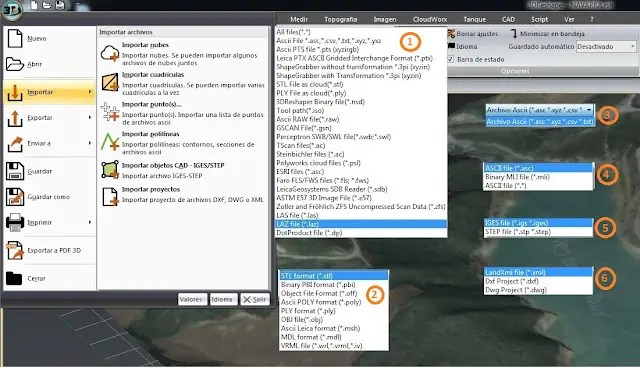The image size is (640, 368).
Task: Click the Salir button
Action: click(255, 299)
